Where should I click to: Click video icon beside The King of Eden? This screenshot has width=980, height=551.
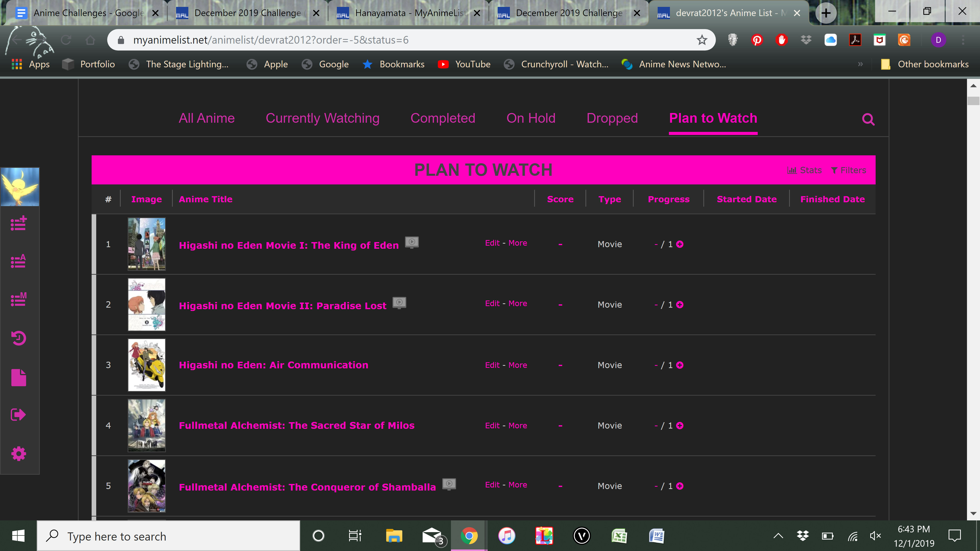tap(412, 242)
